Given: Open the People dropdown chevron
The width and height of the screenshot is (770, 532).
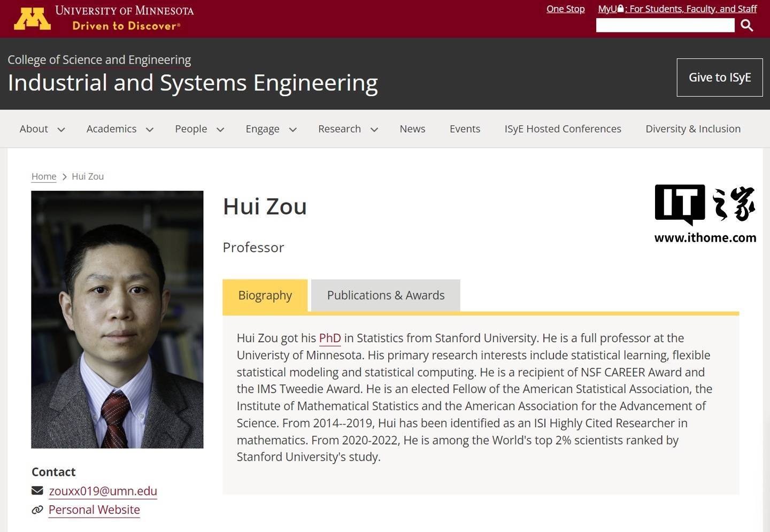Looking at the screenshot, I should pos(220,129).
